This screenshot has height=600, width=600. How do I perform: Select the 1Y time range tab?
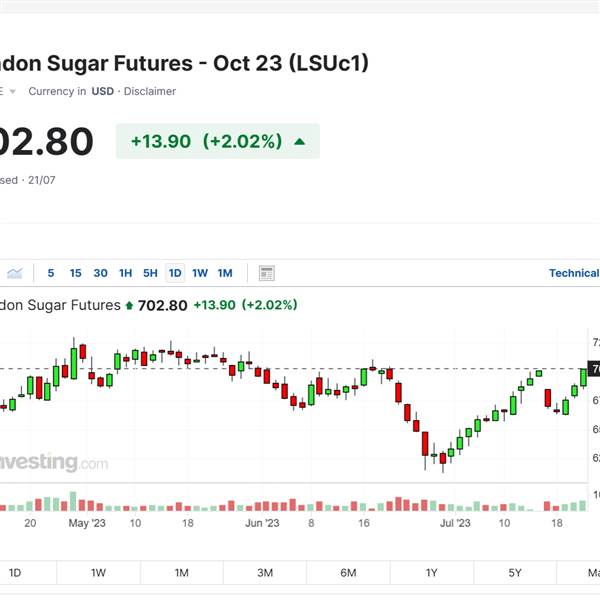tap(432, 573)
